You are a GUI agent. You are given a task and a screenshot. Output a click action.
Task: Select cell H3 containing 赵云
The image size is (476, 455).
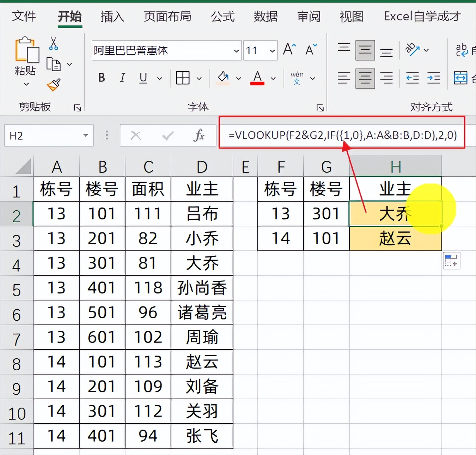396,238
